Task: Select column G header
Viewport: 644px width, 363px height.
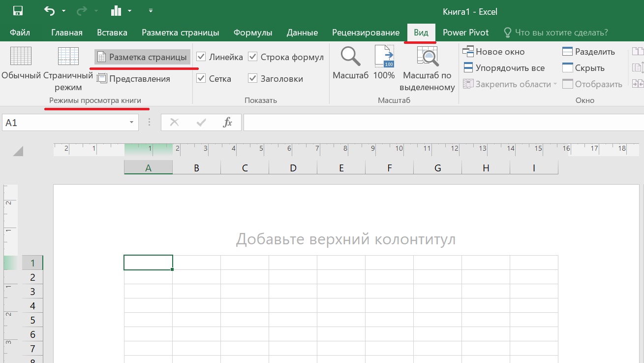Action: pos(437,168)
